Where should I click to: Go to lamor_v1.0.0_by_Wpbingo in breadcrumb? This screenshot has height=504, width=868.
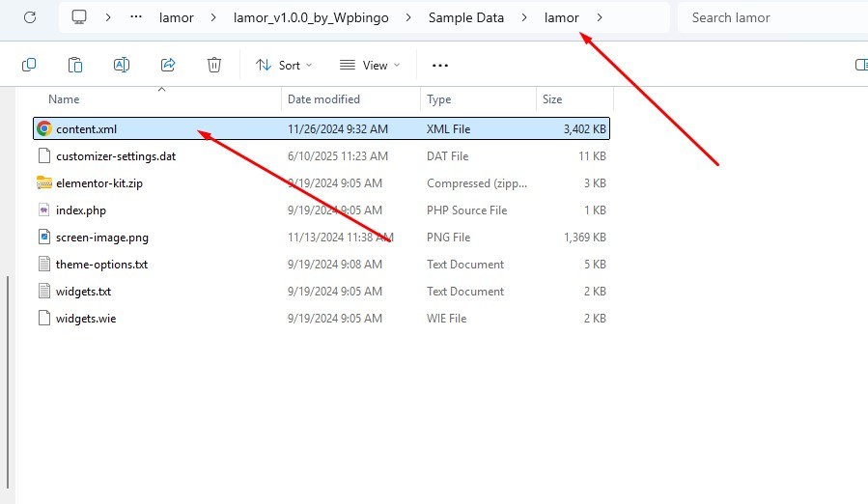311,17
